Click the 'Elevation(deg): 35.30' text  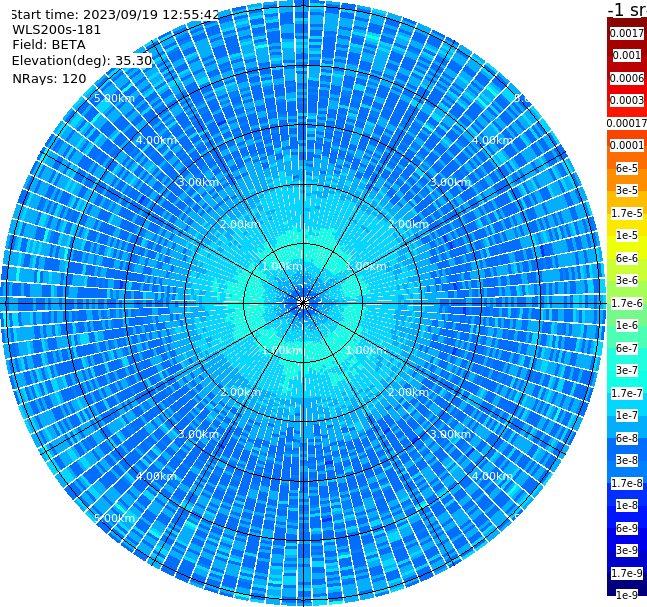click(82, 61)
